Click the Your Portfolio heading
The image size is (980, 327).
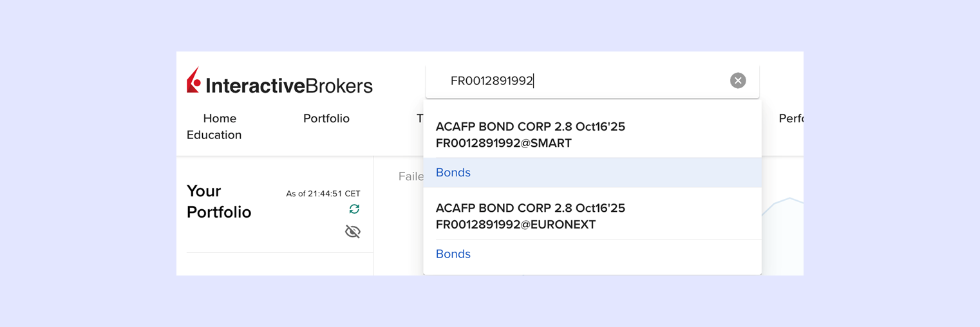[218, 201]
